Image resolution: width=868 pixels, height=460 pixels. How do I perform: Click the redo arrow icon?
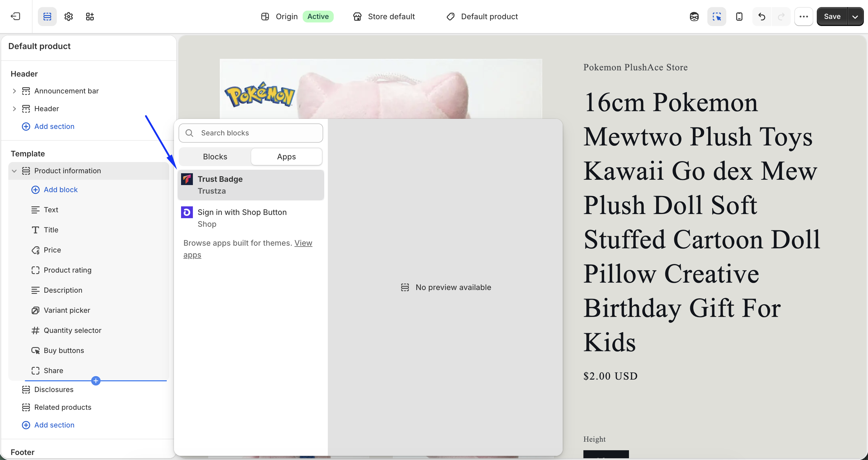tap(781, 17)
